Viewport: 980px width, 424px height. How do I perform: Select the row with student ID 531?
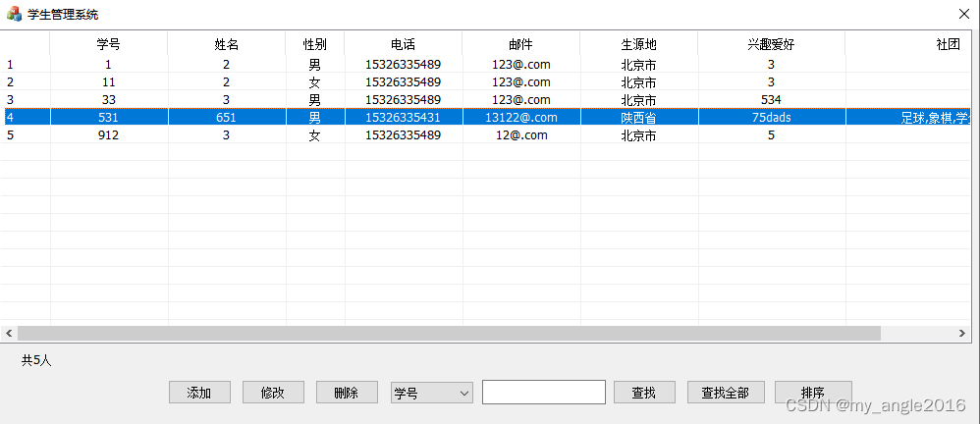(x=486, y=118)
